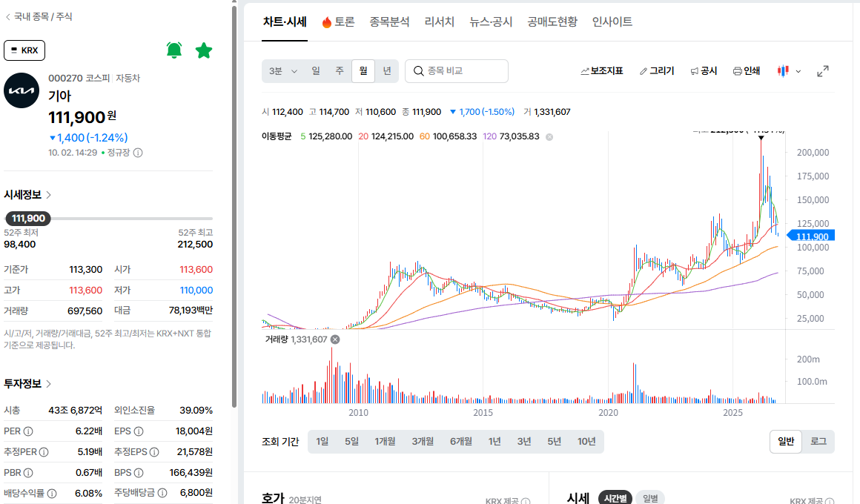Select the 월 monthly interval
The width and height of the screenshot is (860, 504).
click(x=363, y=70)
